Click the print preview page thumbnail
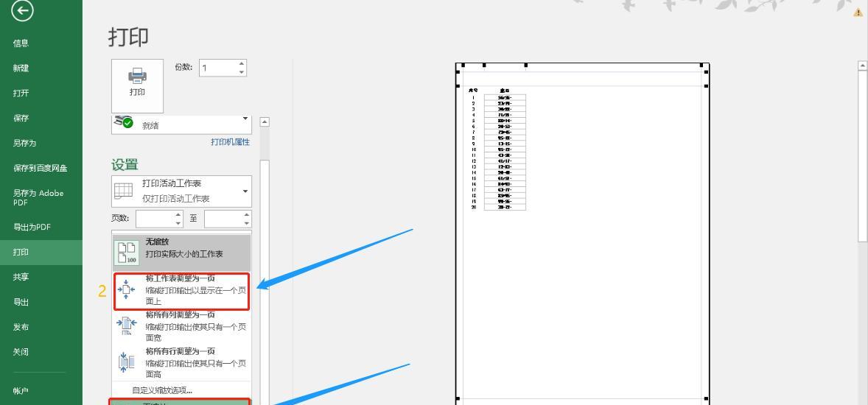868x405 pixels. point(582,233)
